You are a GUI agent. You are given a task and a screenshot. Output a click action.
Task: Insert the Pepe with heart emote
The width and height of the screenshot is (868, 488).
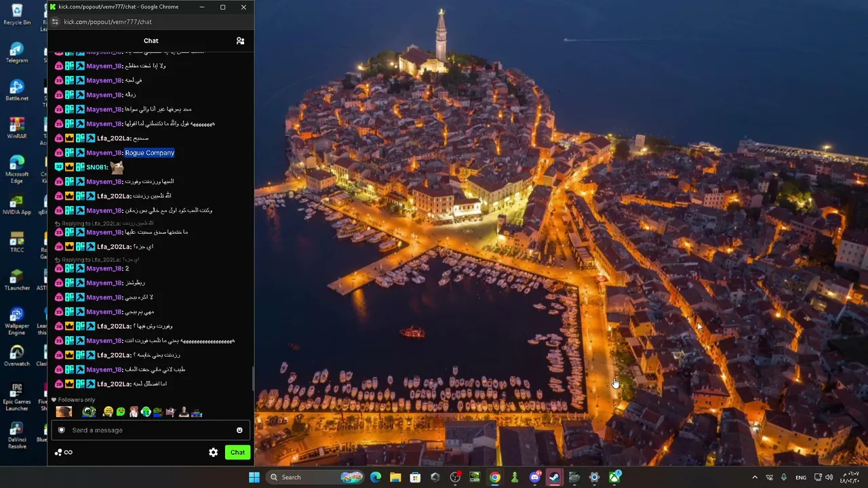coord(158,412)
